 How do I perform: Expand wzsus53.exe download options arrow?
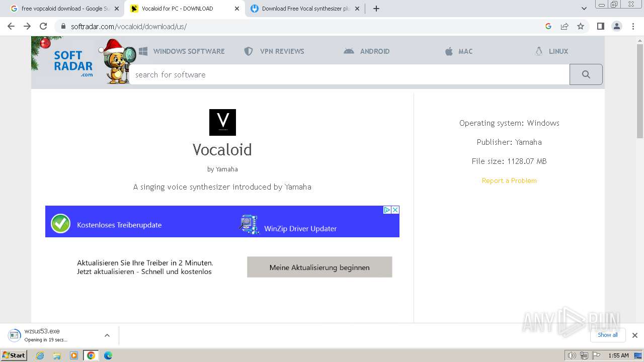coord(107,335)
